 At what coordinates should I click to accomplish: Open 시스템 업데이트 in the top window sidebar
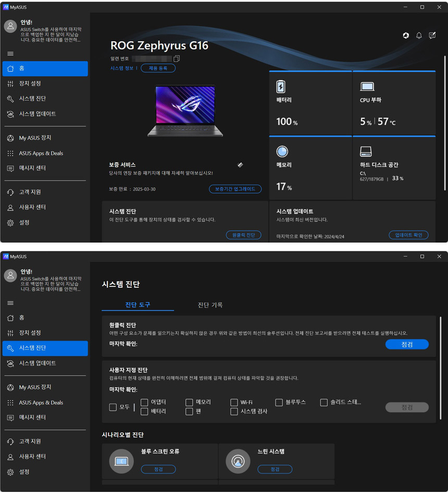(45, 113)
